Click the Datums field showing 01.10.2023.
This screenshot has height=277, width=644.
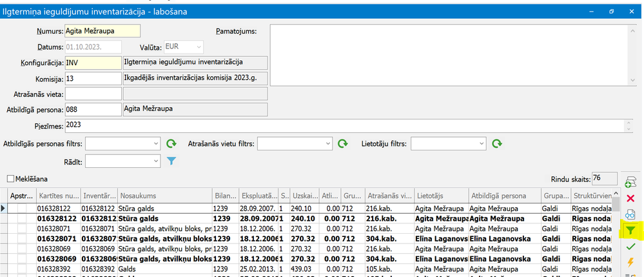click(93, 47)
